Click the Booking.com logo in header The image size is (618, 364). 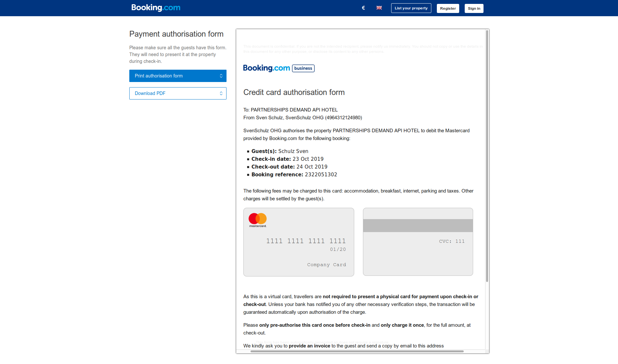156,8
